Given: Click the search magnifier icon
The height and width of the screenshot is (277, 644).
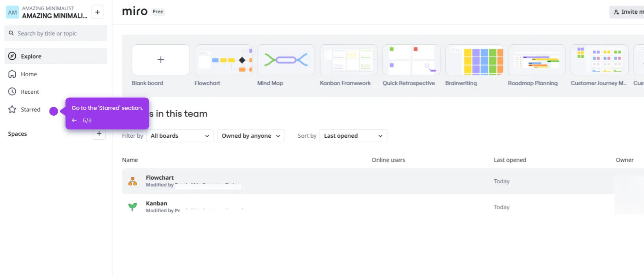Looking at the screenshot, I should pyautogui.click(x=11, y=33).
